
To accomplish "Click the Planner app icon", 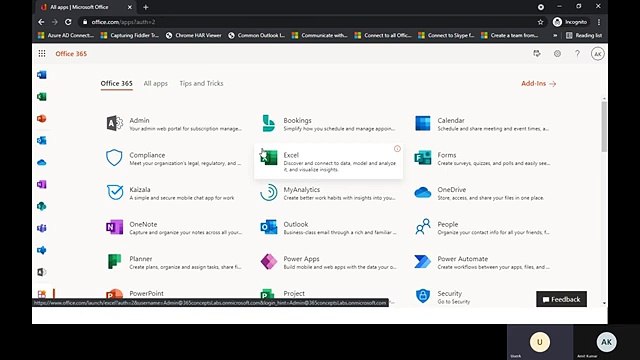I will (114, 261).
